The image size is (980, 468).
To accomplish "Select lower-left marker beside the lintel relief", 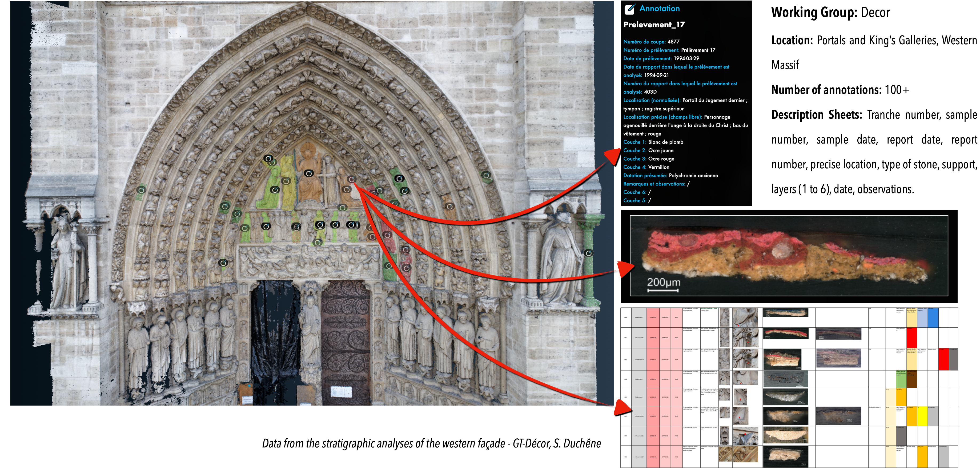I will click(223, 263).
